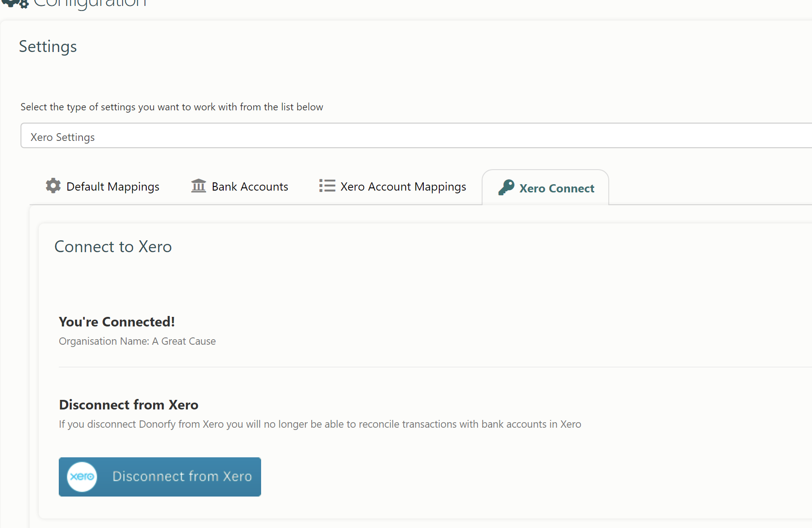Screen dimensions: 812x528
Task: Click the key icon on Xero Connect
Action: tap(506, 187)
